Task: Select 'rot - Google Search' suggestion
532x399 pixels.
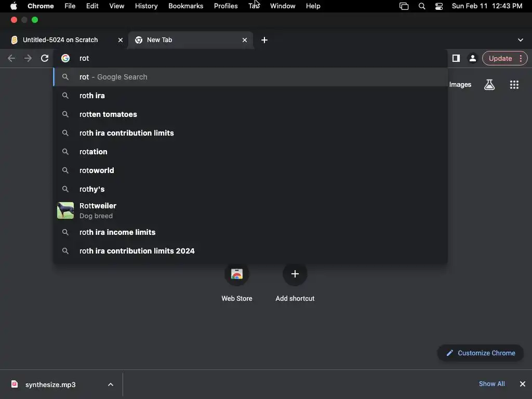Action: (250, 77)
